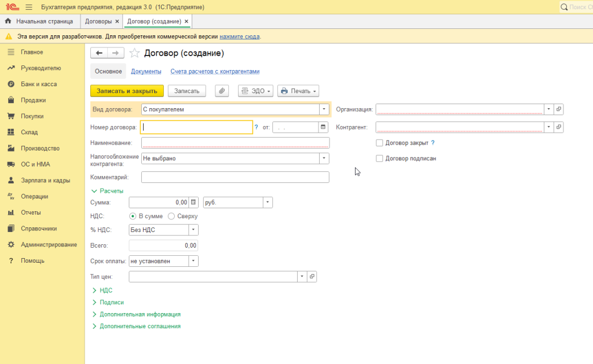This screenshot has height=364, width=593.
Task: Click open button next to Контрагент field
Action: pyautogui.click(x=558, y=127)
